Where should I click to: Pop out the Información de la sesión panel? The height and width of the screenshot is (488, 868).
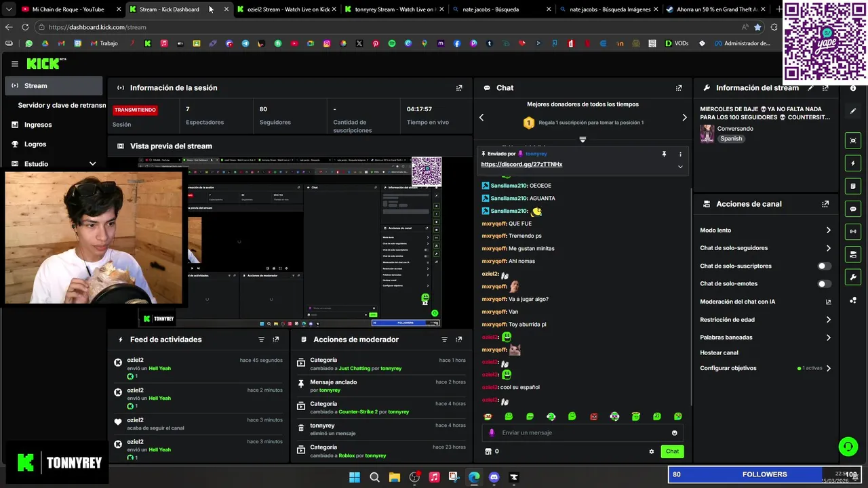459,88
